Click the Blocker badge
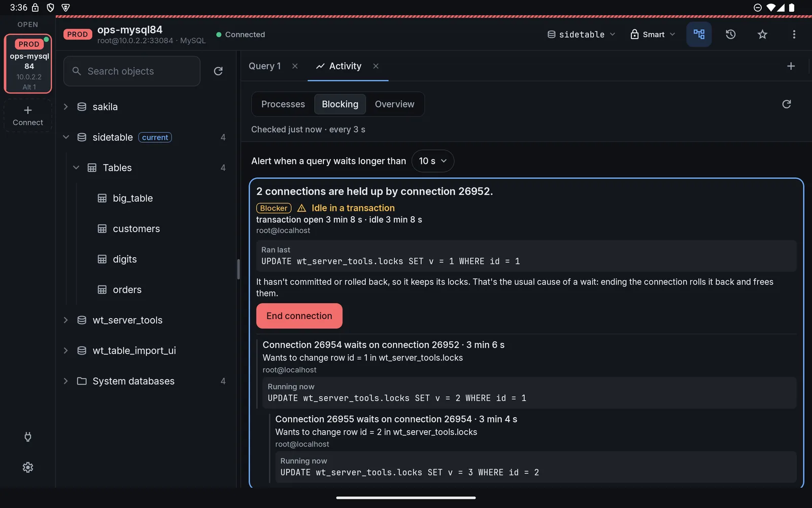812x508 pixels. point(274,208)
